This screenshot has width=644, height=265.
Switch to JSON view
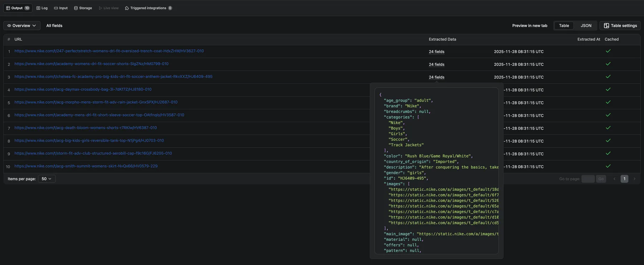586,26
